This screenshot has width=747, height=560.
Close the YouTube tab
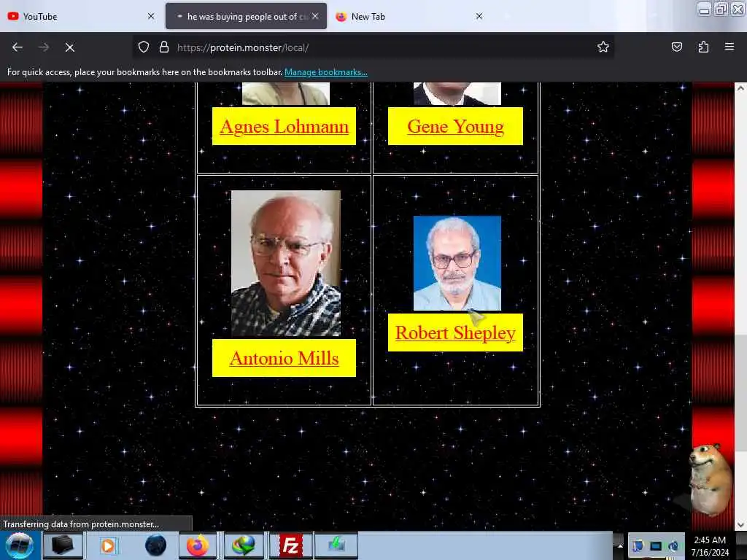click(x=151, y=16)
